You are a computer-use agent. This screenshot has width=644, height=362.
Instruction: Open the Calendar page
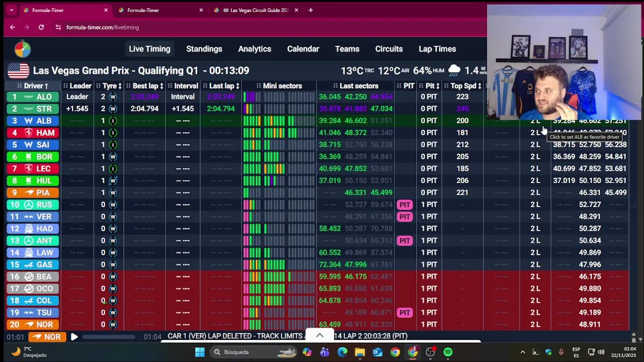point(303,49)
